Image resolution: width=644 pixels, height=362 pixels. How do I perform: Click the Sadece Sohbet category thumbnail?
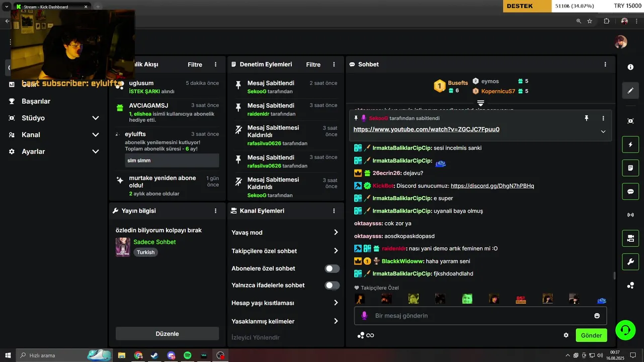[x=123, y=247]
